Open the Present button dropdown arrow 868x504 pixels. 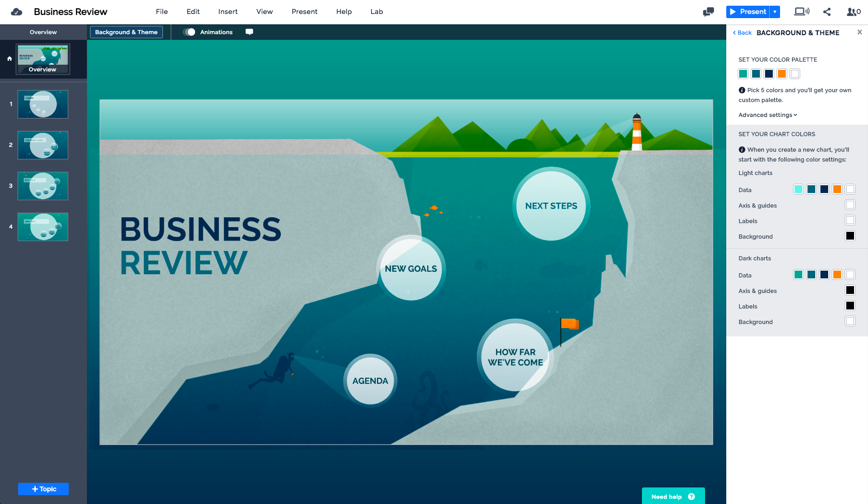coord(775,12)
